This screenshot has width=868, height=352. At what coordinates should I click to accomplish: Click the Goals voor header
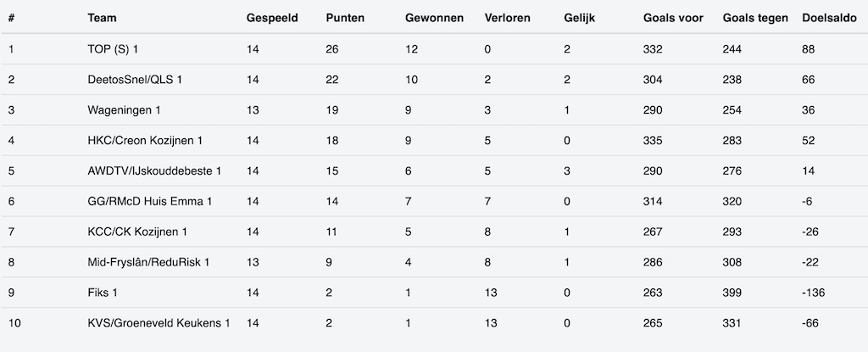point(672,18)
